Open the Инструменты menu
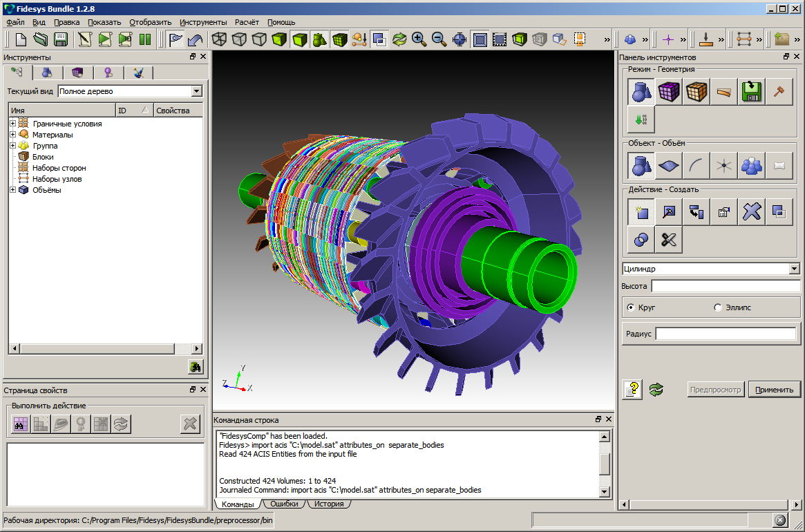805x532 pixels. click(x=202, y=22)
